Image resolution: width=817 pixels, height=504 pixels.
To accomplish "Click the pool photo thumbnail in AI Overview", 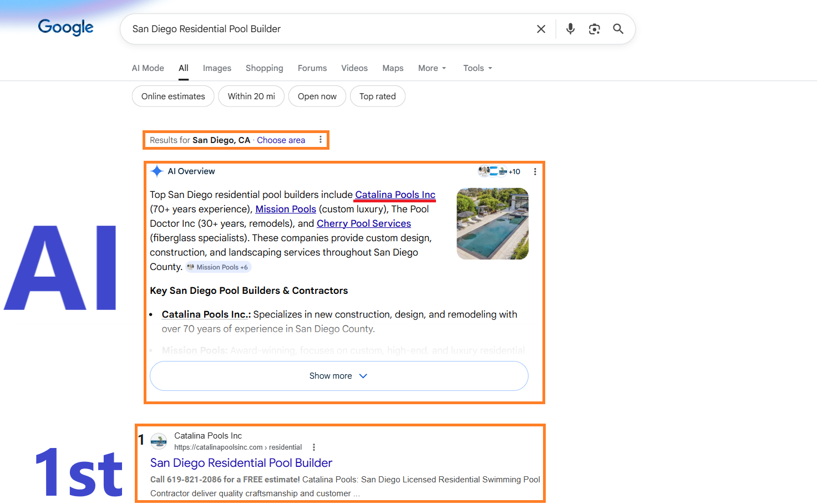I will click(x=492, y=224).
